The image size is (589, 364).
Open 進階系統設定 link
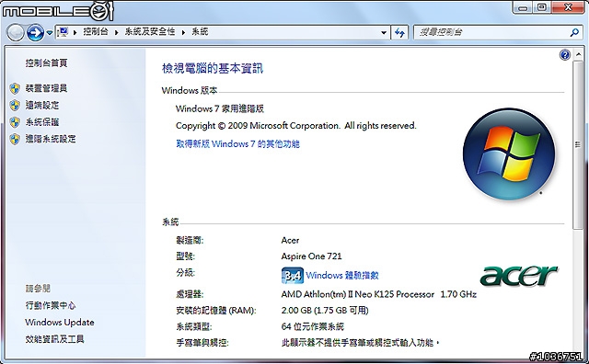pos(51,139)
